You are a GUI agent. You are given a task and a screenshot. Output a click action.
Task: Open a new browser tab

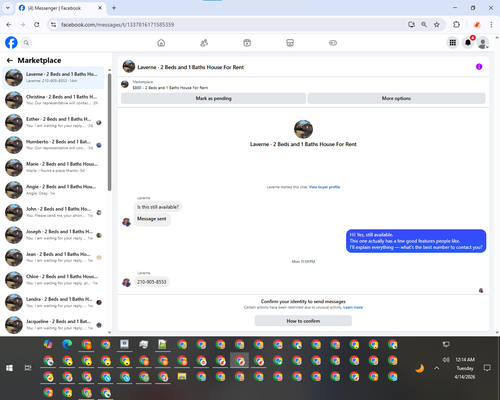coord(114,8)
